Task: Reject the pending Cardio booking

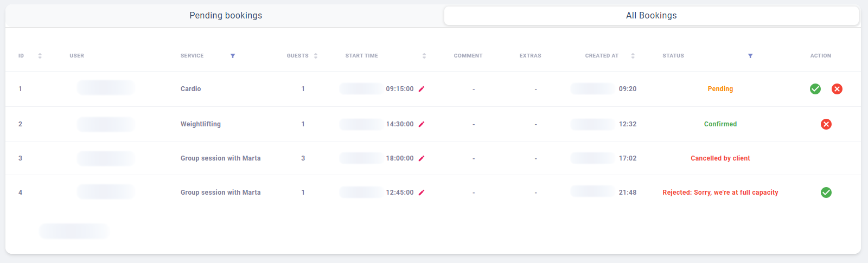Action: (x=837, y=89)
